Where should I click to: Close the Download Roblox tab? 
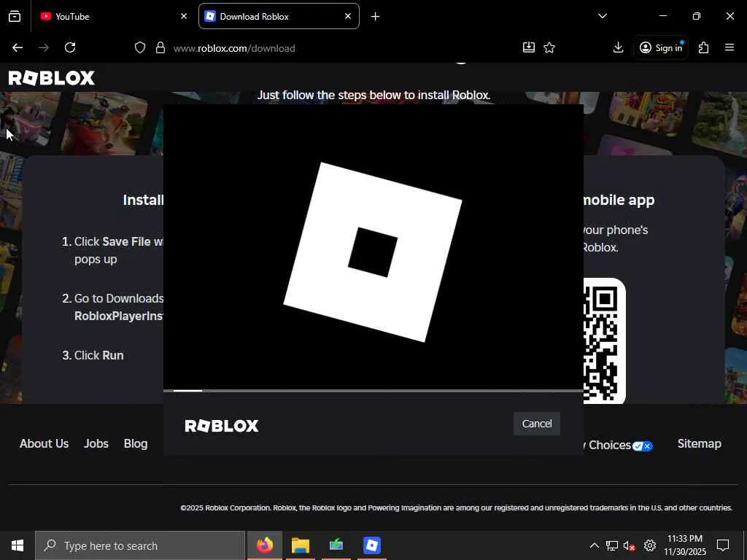pyautogui.click(x=348, y=16)
